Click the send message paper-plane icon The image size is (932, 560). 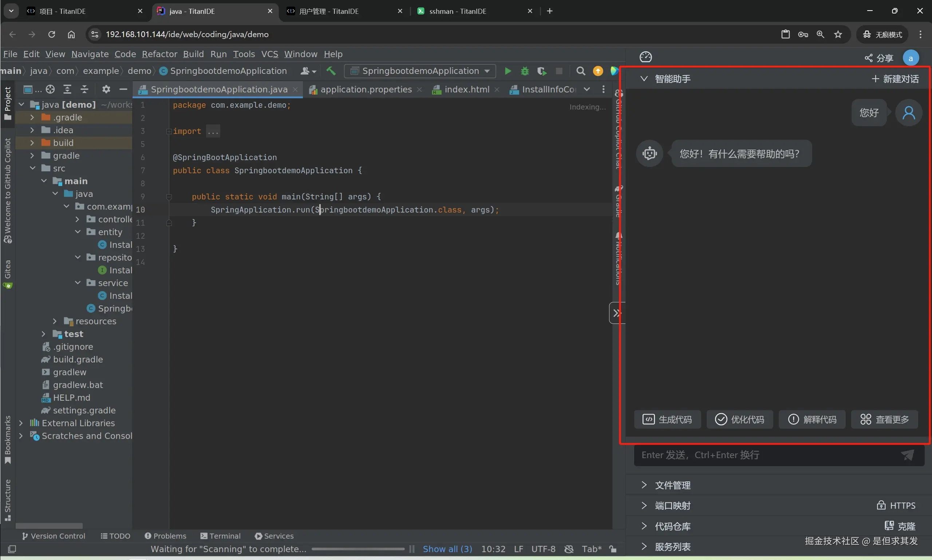(x=908, y=455)
